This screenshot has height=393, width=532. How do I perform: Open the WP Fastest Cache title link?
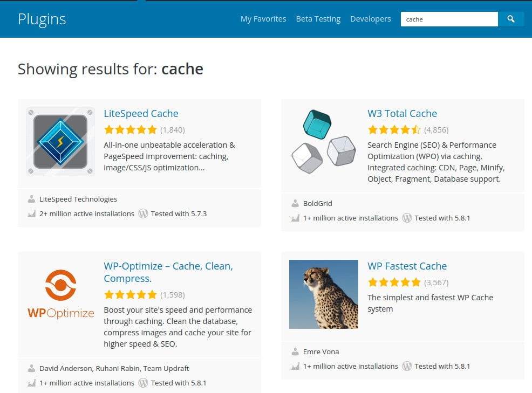[x=407, y=266]
